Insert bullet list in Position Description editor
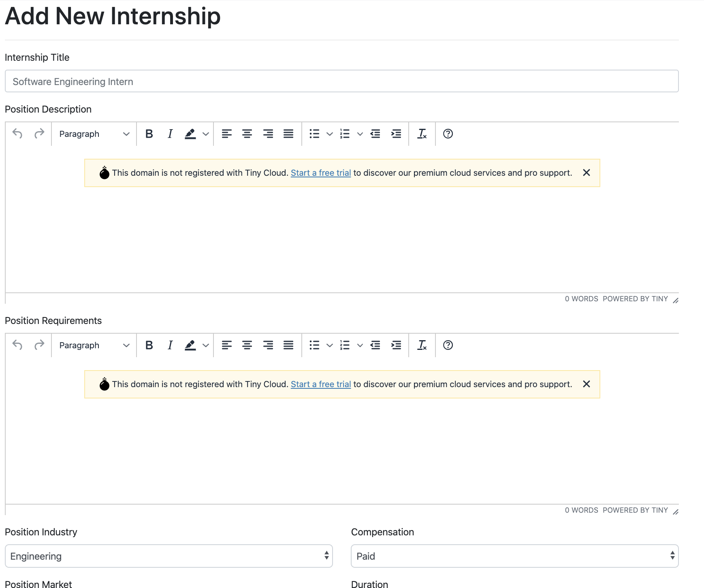The image size is (704, 588). [315, 134]
